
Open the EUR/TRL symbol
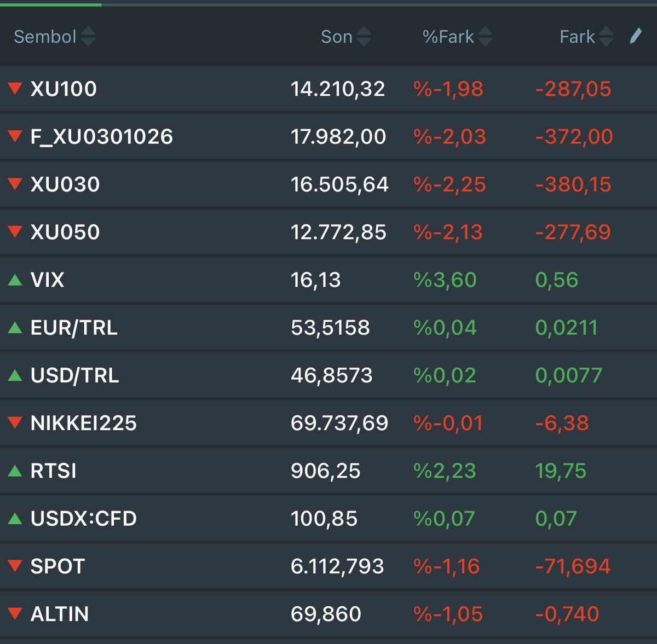tap(74, 328)
